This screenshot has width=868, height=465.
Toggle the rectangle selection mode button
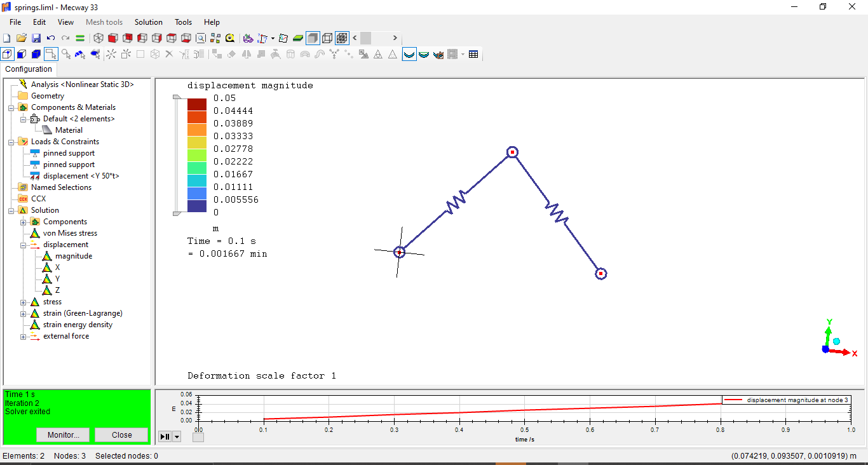tap(51, 55)
